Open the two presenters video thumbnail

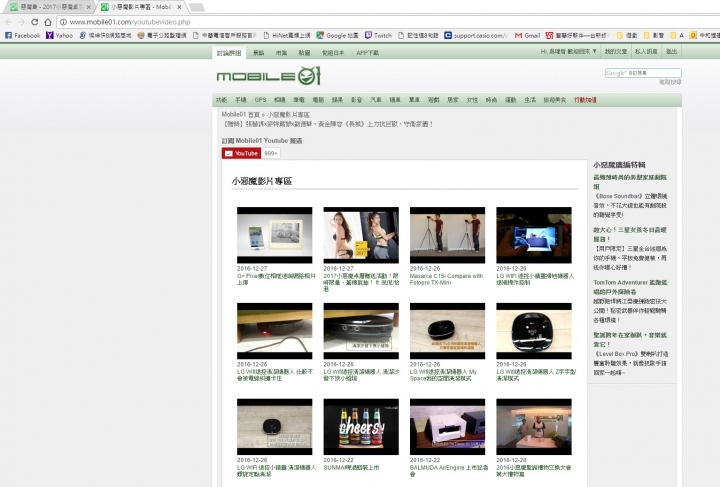(x=534, y=426)
